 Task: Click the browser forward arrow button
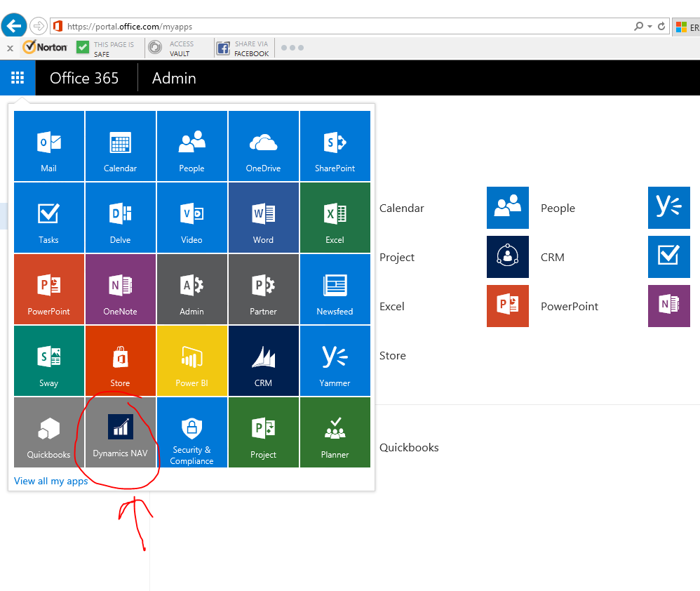pos(39,26)
